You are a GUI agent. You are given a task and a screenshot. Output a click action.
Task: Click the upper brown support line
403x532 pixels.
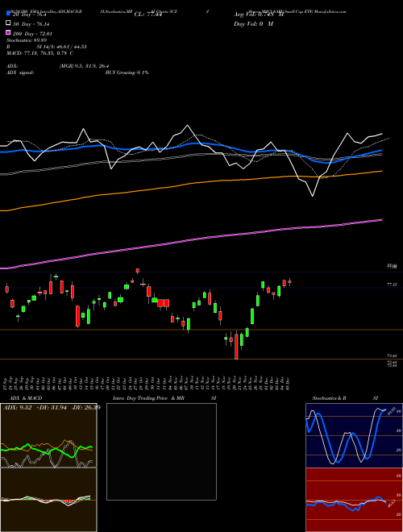[201, 330]
